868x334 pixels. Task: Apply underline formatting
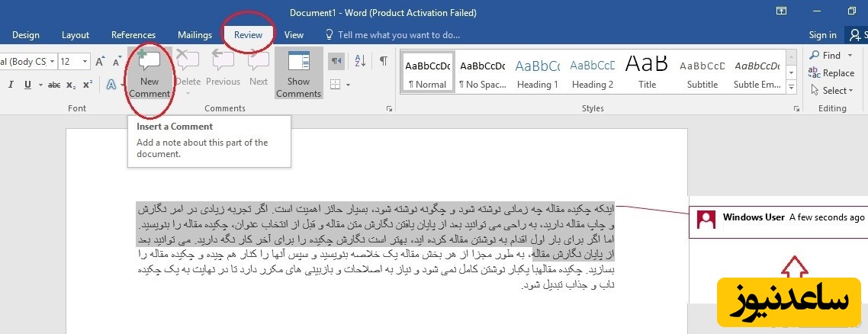(x=27, y=85)
